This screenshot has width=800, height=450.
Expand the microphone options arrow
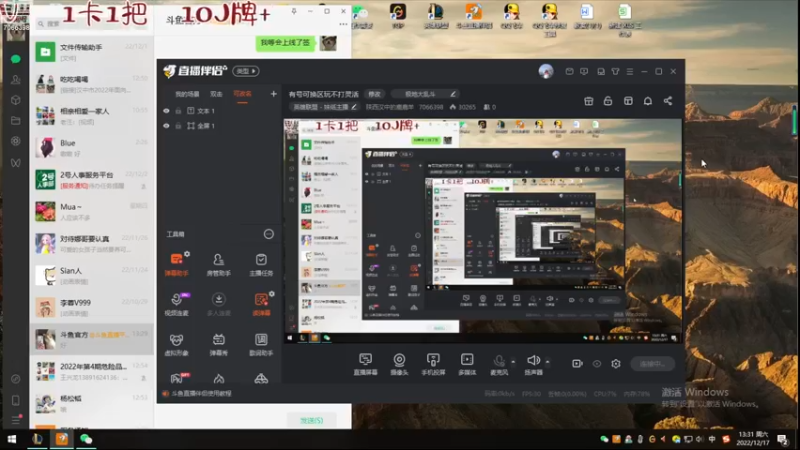pos(513,362)
